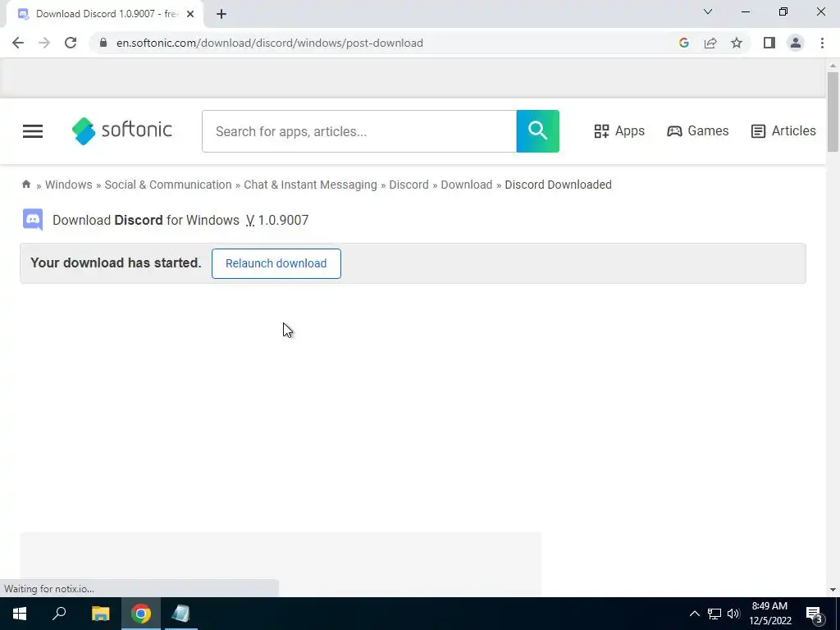Close the Download Discord tab

pyautogui.click(x=190, y=14)
